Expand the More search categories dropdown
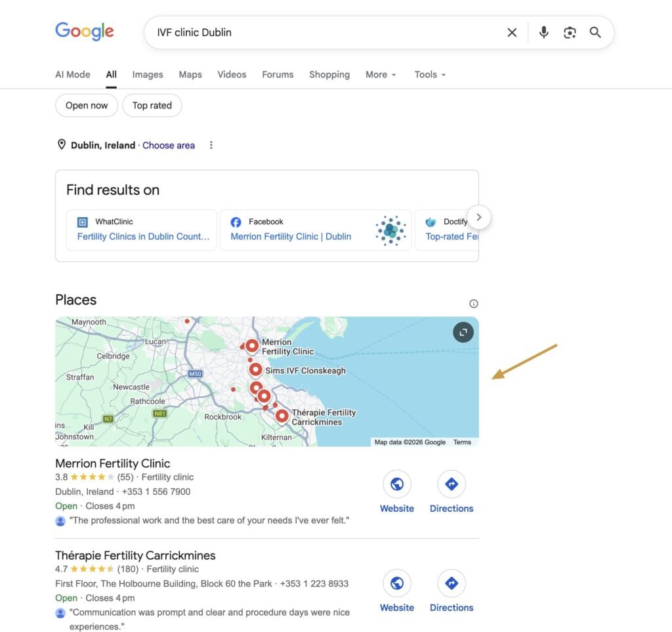 (381, 75)
